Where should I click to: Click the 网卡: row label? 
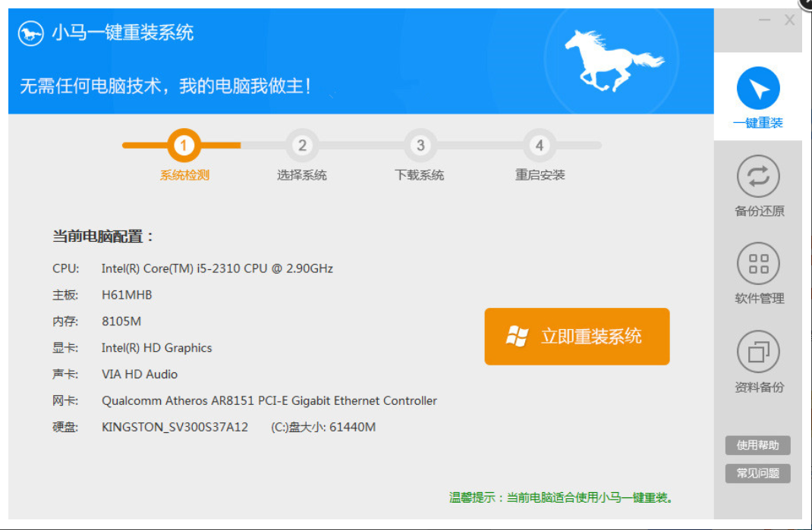click(65, 400)
